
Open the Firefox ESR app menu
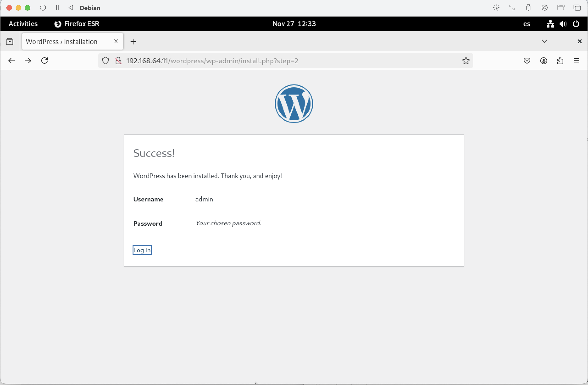pyautogui.click(x=77, y=24)
